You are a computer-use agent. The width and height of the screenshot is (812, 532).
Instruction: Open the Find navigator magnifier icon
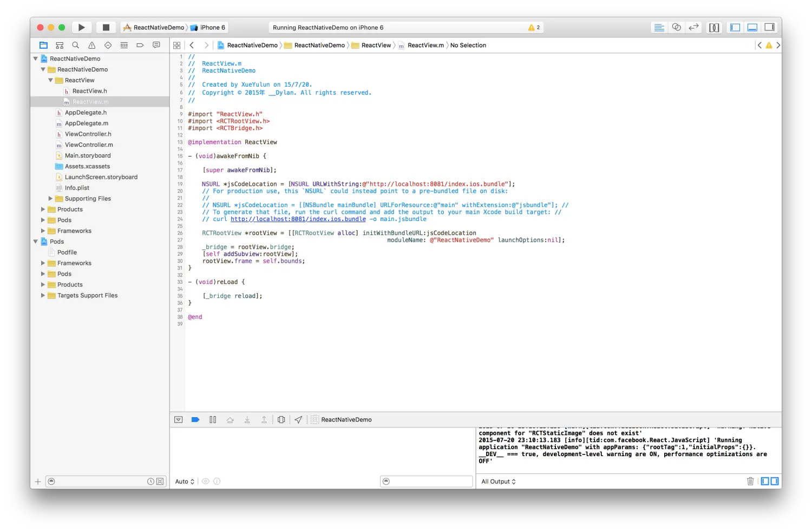point(76,46)
